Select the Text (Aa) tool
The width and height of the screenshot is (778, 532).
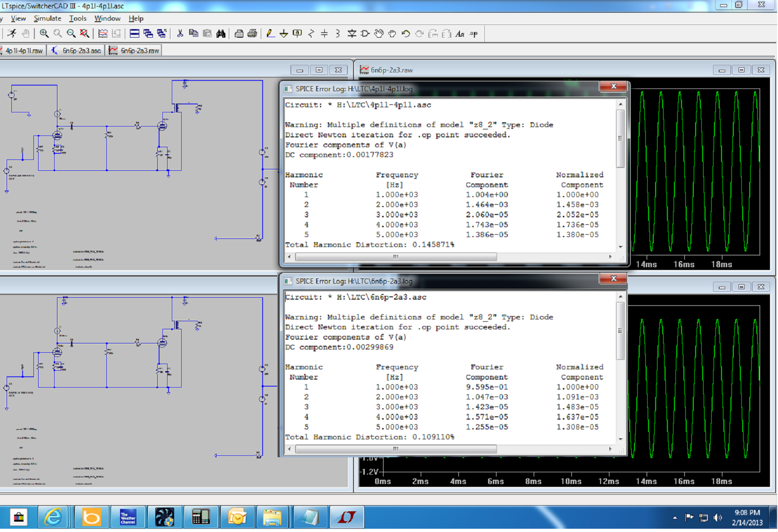(x=460, y=33)
